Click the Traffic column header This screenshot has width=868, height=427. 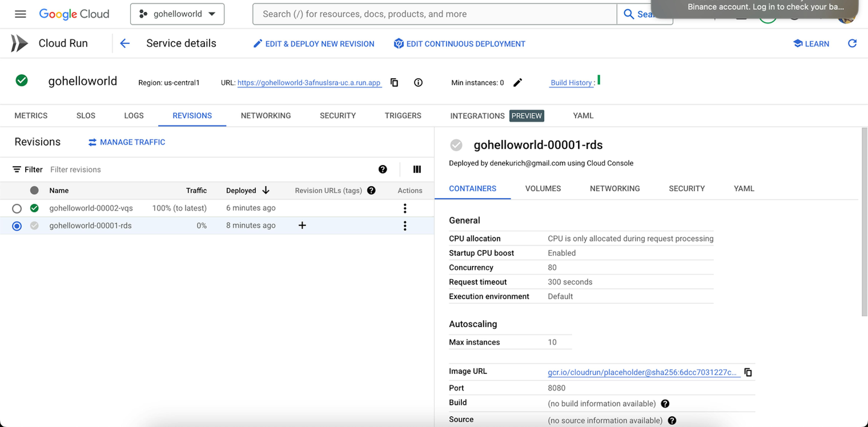[x=196, y=190]
